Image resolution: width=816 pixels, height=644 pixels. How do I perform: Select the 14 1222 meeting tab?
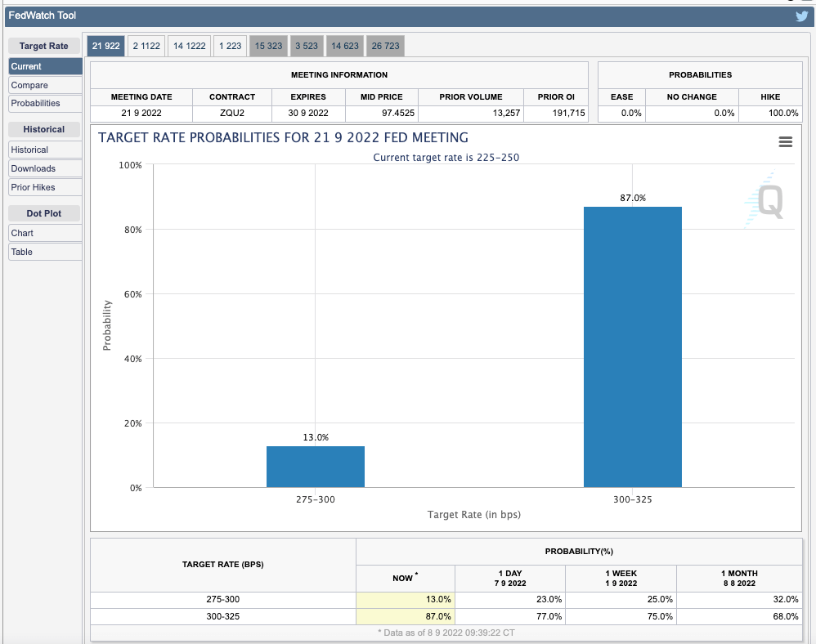[x=190, y=46]
